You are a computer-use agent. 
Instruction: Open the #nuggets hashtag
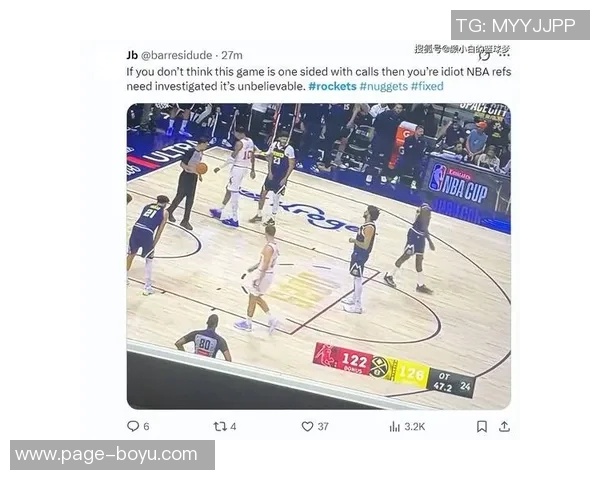coord(383,86)
